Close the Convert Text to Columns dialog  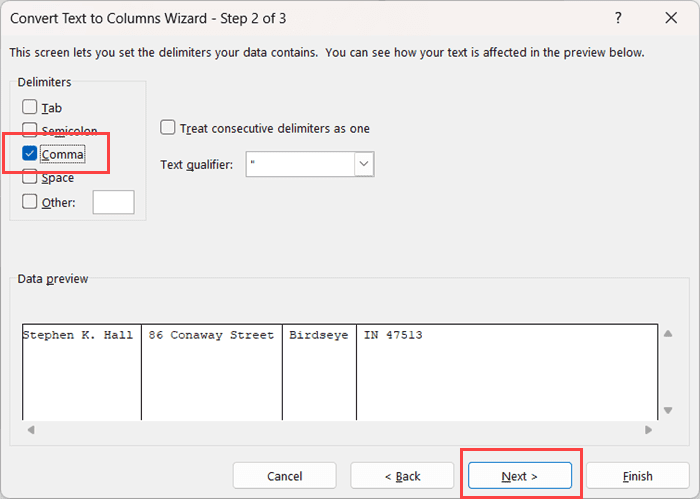point(671,18)
